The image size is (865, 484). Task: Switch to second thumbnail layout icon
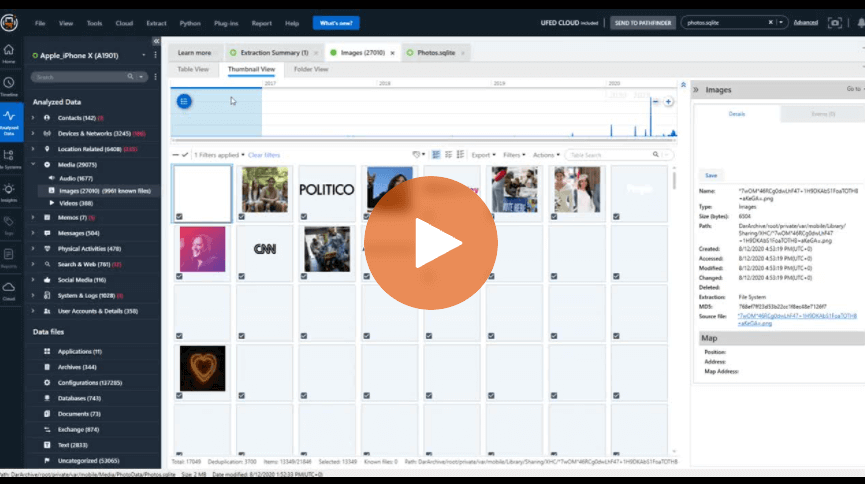pyautogui.click(x=448, y=155)
